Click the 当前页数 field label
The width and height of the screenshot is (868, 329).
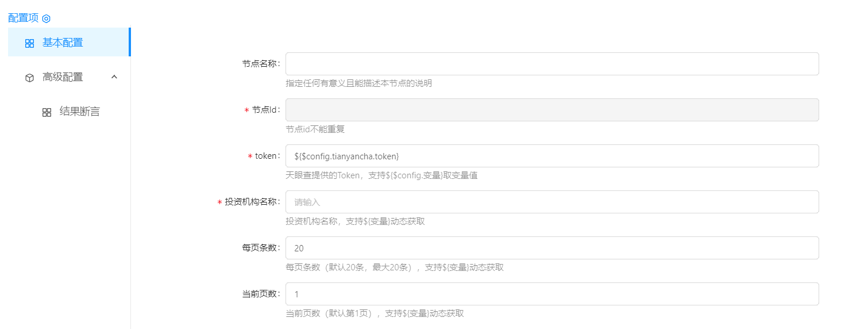click(x=260, y=294)
